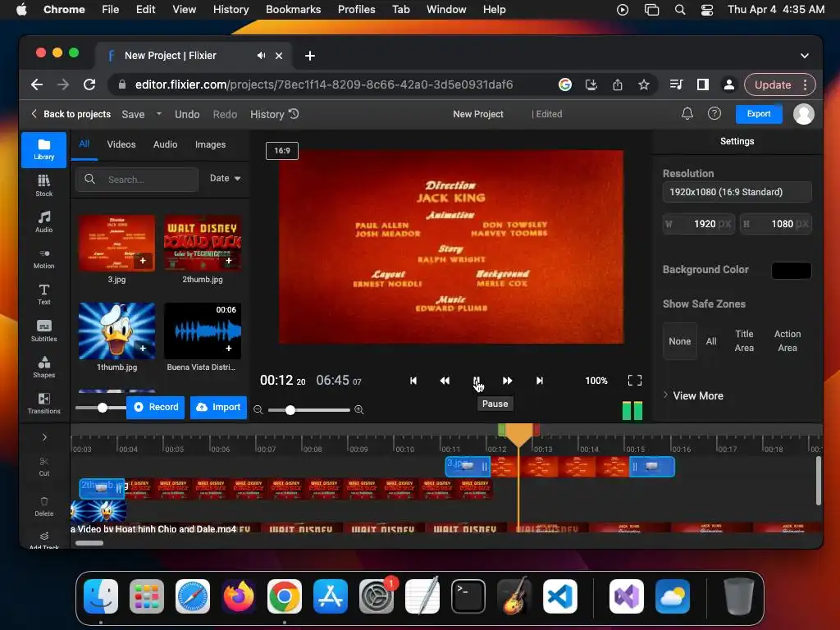Select the Action Area safe zone
Image resolution: width=840 pixels, height=630 pixels.
[787, 340]
